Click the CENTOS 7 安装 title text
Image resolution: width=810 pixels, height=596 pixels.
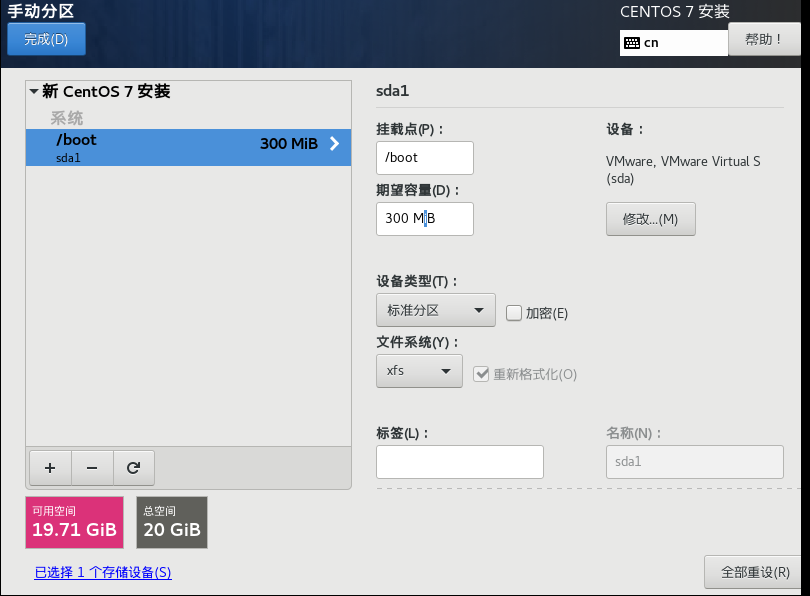coord(675,11)
